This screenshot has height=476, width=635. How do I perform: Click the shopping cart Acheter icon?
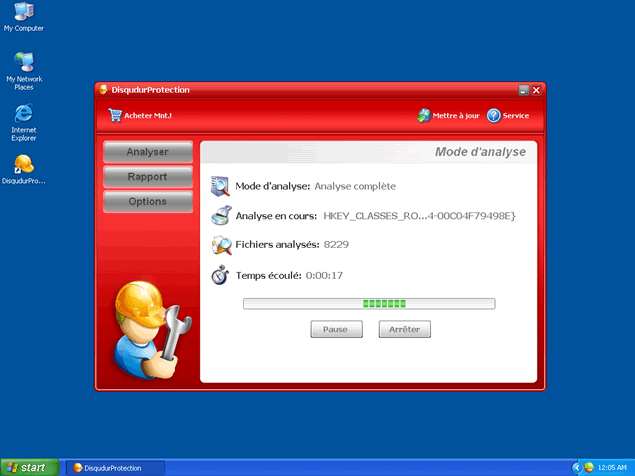(x=114, y=115)
